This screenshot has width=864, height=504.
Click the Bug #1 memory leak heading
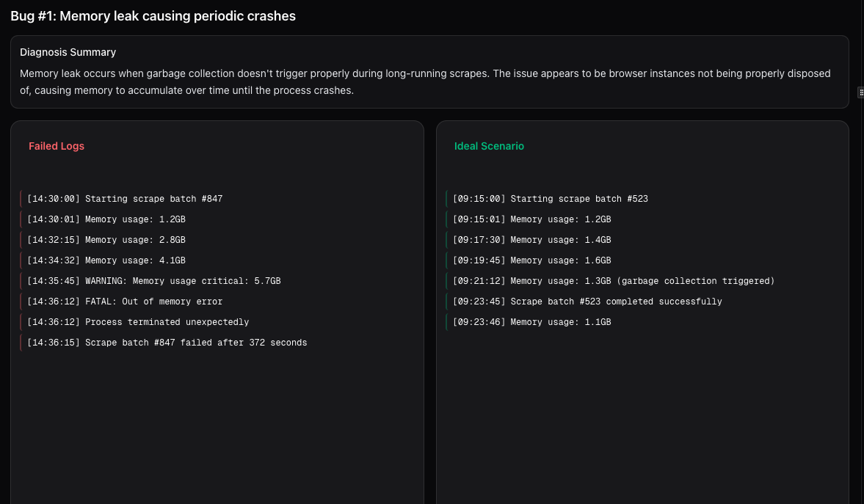[x=153, y=16]
